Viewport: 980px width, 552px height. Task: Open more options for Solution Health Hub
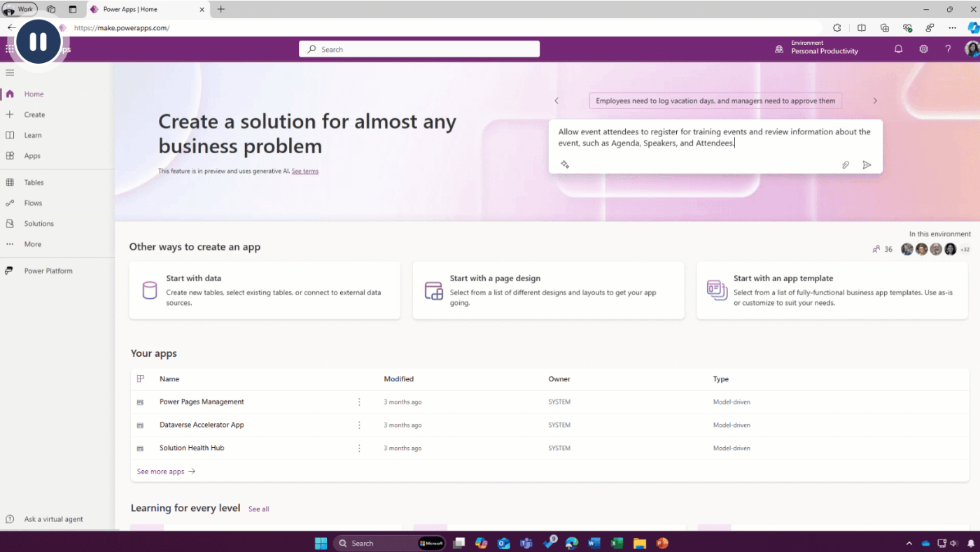click(359, 448)
